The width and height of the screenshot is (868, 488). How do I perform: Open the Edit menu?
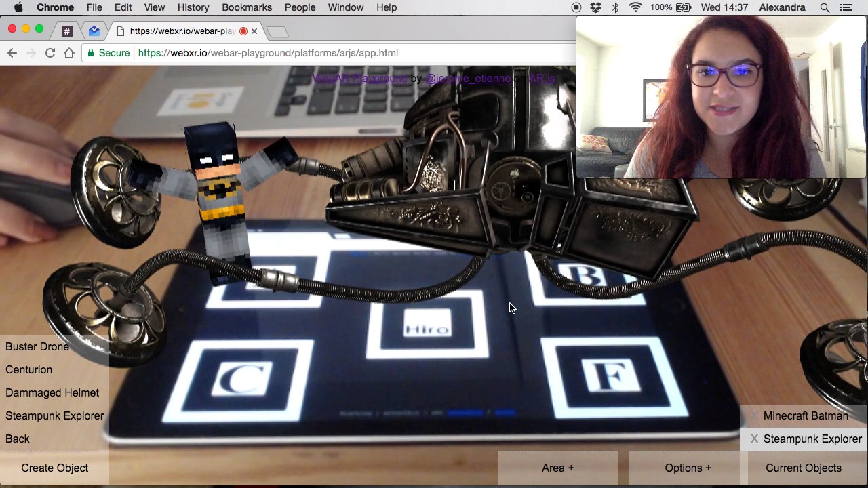pos(123,7)
